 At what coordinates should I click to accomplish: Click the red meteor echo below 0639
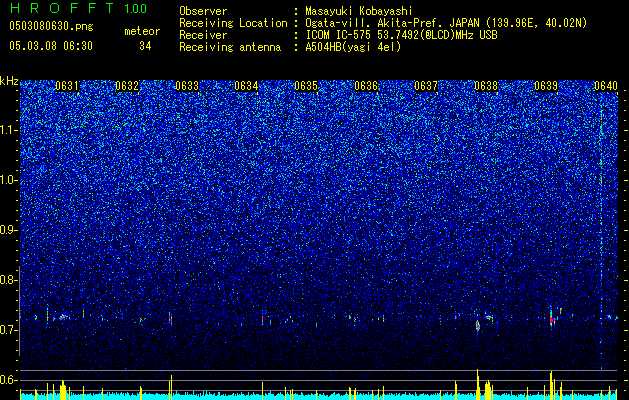552,319
